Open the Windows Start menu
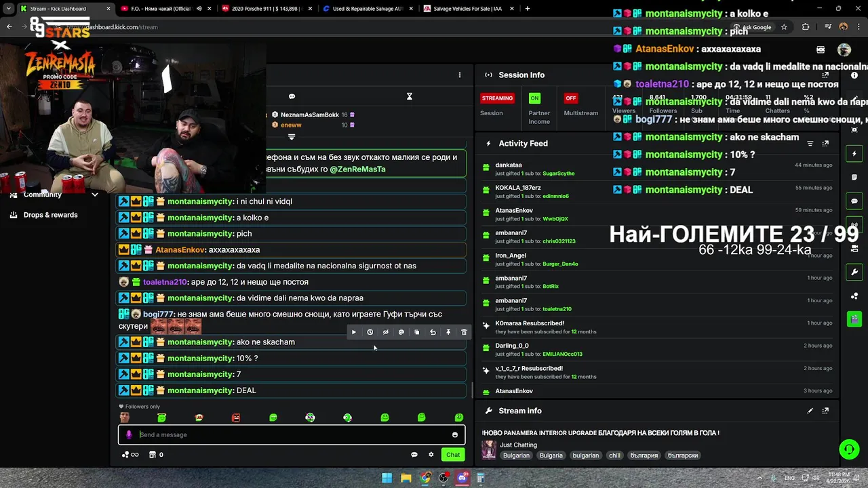This screenshot has width=868, height=488. (387, 479)
